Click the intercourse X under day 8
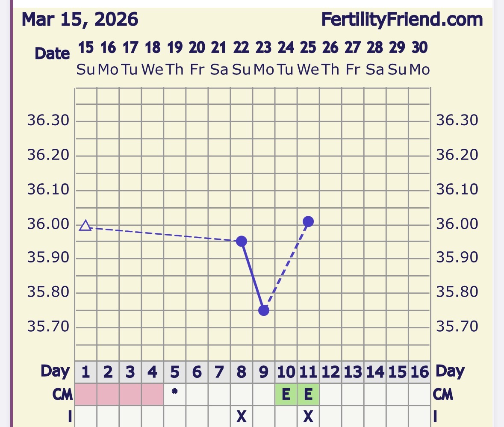The image size is (504, 427). pyautogui.click(x=242, y=416)
